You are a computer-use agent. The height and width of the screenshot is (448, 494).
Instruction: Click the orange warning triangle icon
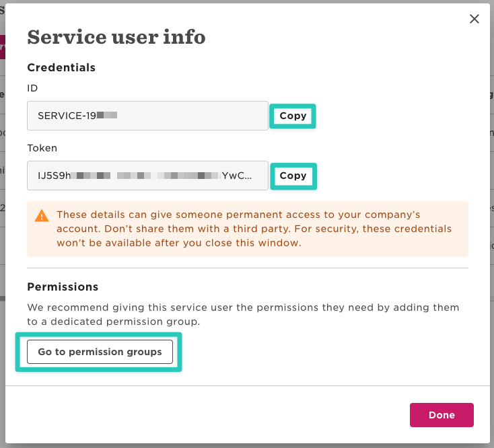pyautogui.click(x=42, y=216)
